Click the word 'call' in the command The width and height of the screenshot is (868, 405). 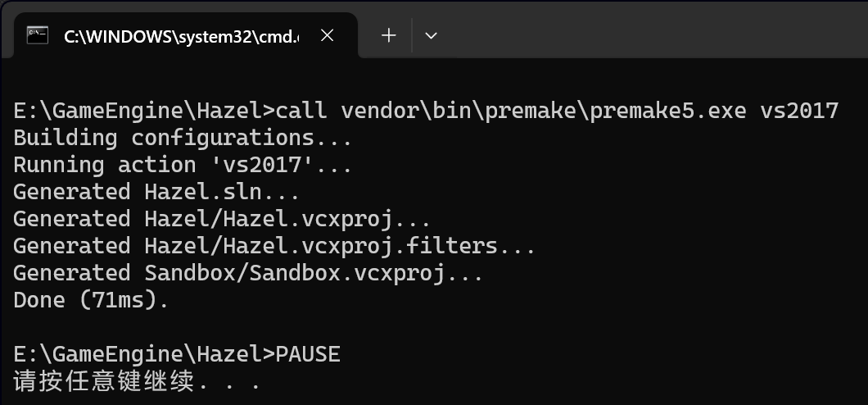(301, 110)
